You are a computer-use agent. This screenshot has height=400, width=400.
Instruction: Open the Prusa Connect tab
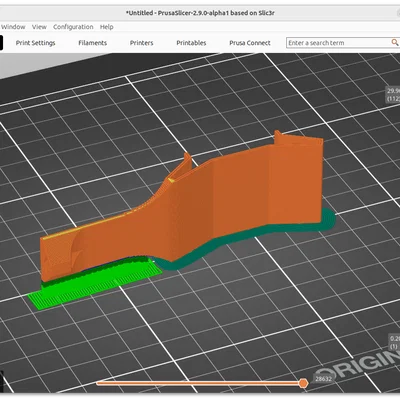tap(250, 43)
